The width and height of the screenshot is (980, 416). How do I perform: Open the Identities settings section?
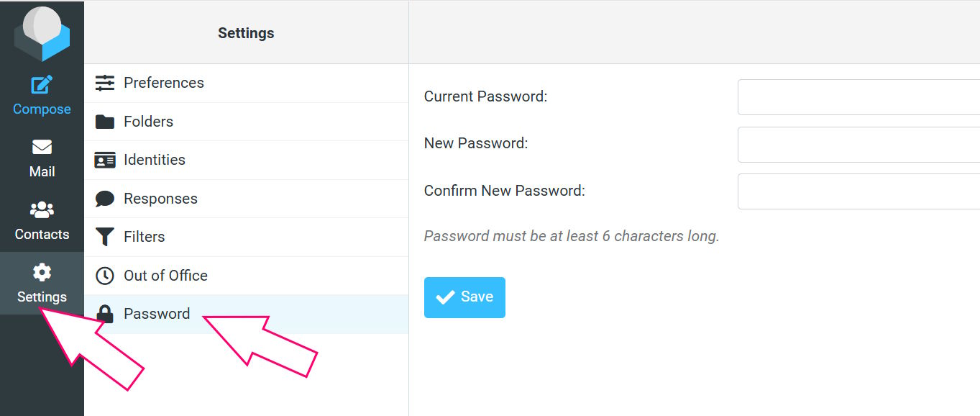(x=247, y=160)
